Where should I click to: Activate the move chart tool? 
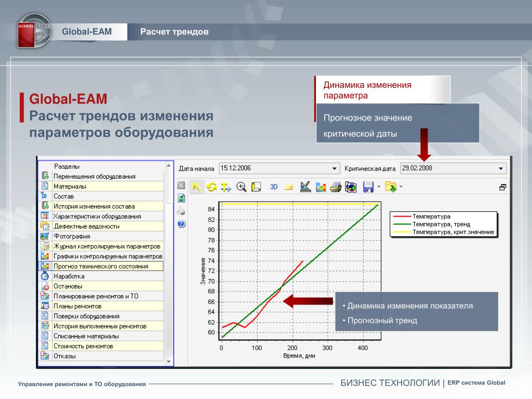click(225, 187)
